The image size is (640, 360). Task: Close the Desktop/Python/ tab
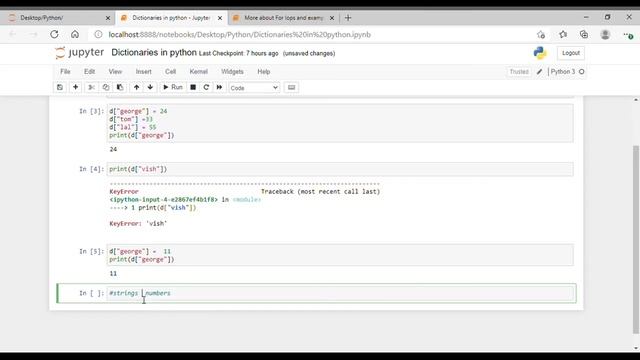(108, 18)
